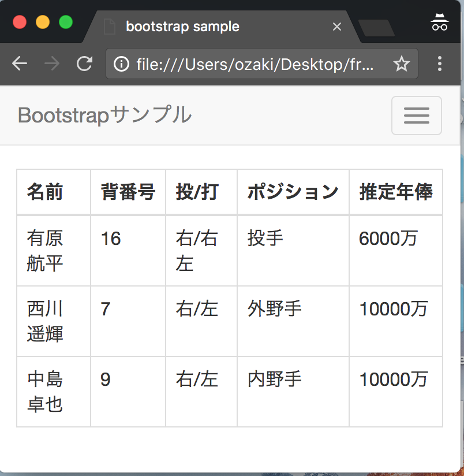Click the number 9 cell
The image size is (464, 476).
point(128,392)
